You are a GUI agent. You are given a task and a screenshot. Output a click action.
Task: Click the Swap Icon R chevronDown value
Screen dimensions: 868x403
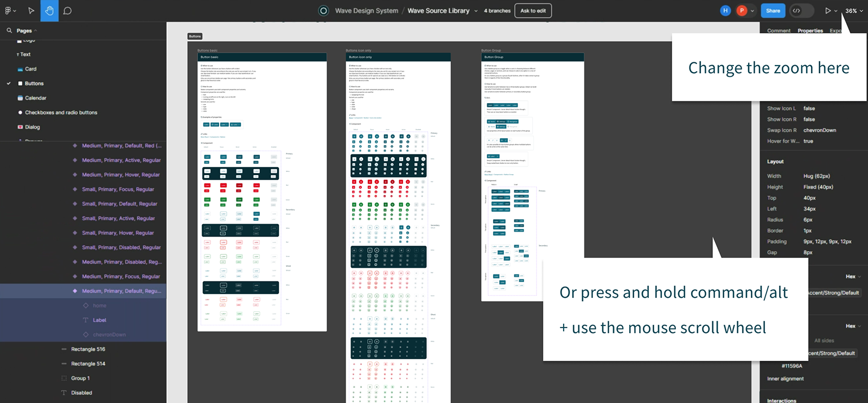point(820,131)
